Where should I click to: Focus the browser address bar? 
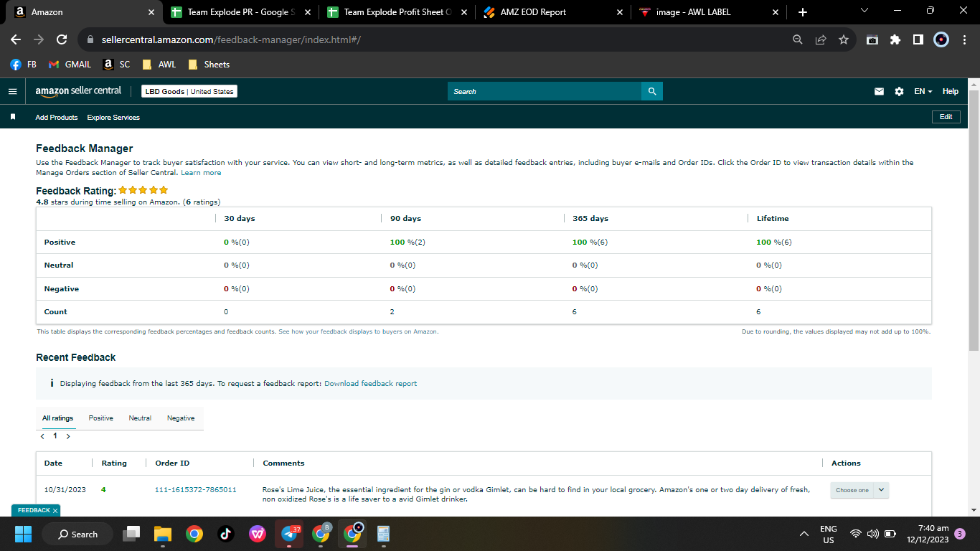[x=430, y=39]
